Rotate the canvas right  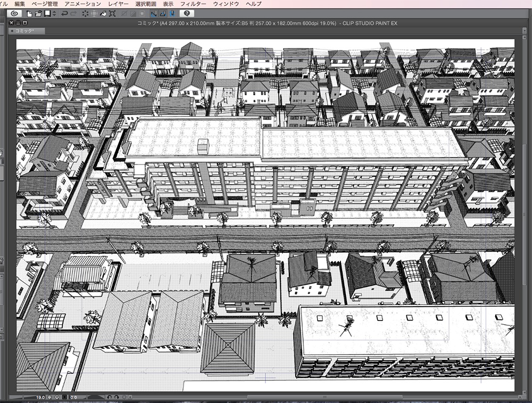pos(117,397)
